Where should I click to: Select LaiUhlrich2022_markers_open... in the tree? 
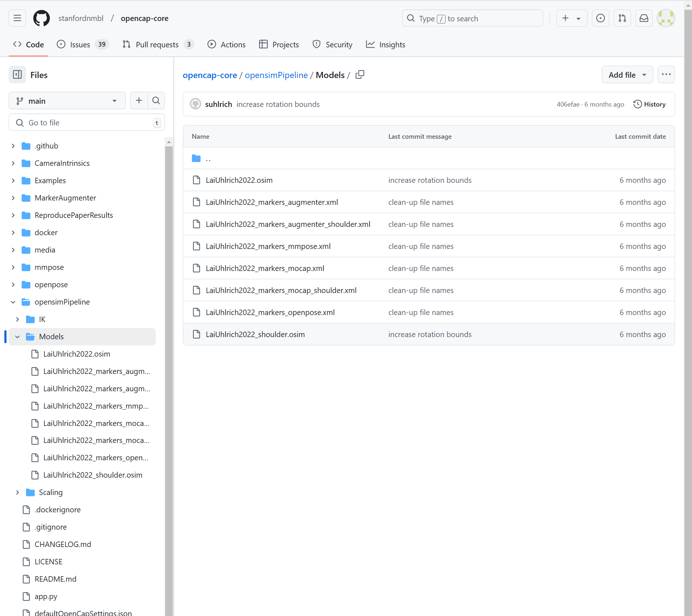coord(96,457)
